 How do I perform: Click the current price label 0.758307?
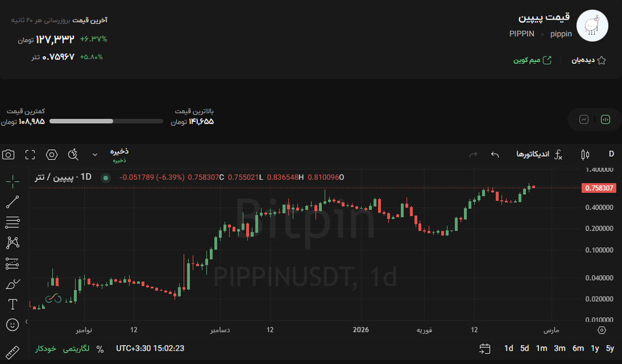point(599,188)
